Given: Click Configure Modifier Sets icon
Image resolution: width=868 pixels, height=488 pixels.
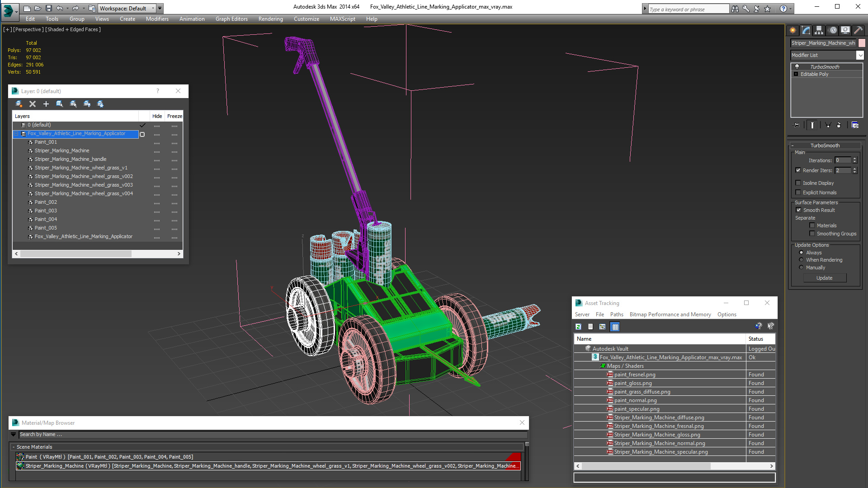Looking at the screenshot, I should [x=855, y=125].
